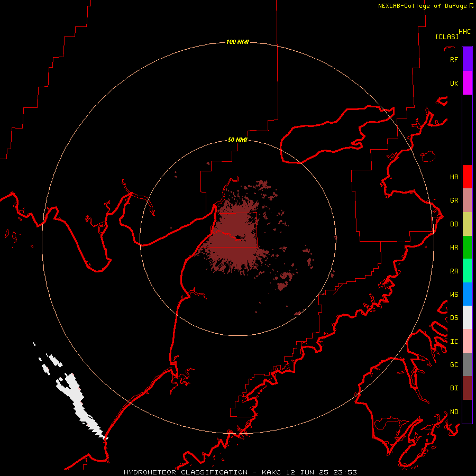Click the NEXLAB-College of DuPage credit text
The width and height of the screenshot is (476, 476).
point(425,6)
